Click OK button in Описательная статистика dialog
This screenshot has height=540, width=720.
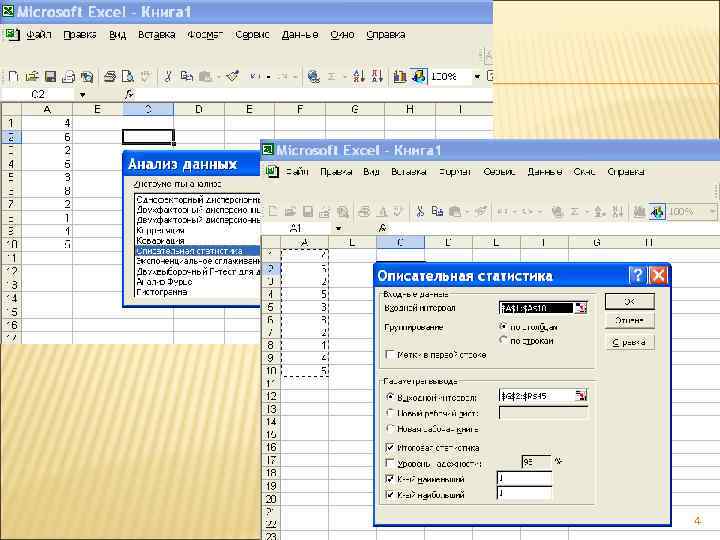(630, 301)
